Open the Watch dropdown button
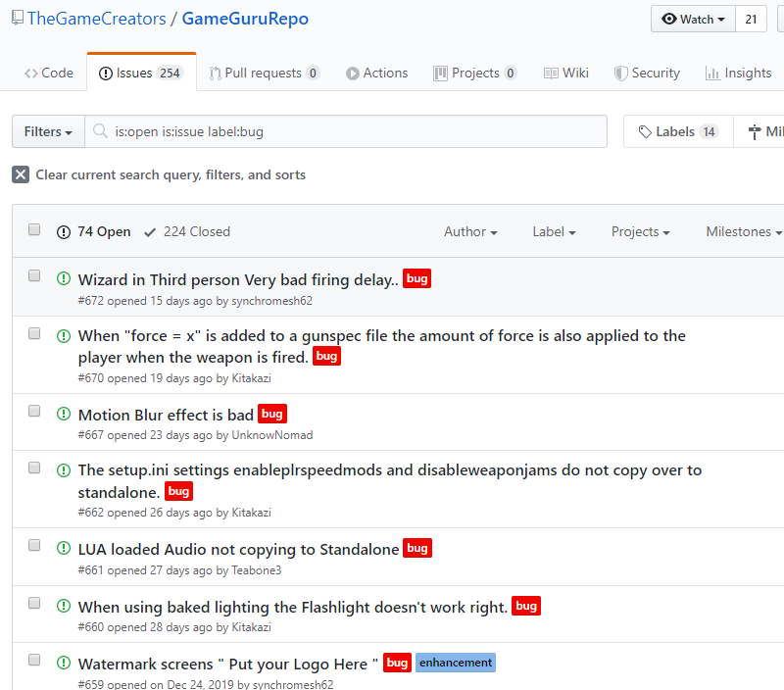 click(x=693, y=19)
